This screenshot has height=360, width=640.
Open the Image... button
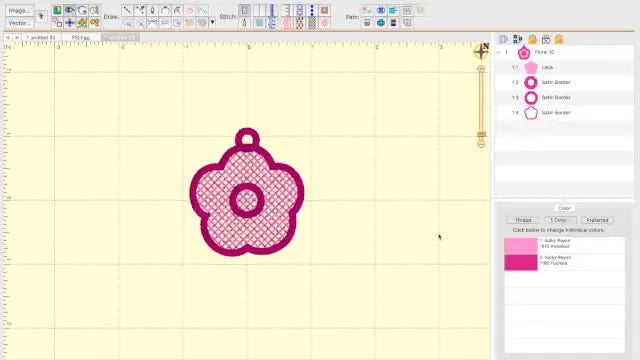[19, 11]
